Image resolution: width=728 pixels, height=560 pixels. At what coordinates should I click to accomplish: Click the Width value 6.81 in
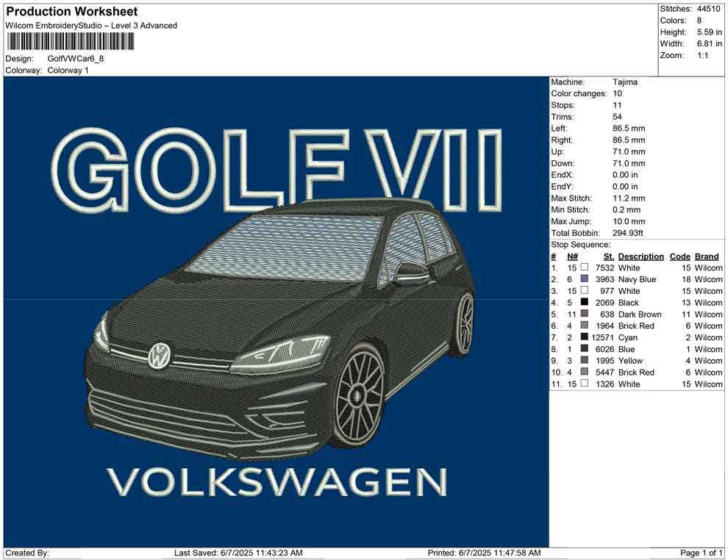click(710, 43)
